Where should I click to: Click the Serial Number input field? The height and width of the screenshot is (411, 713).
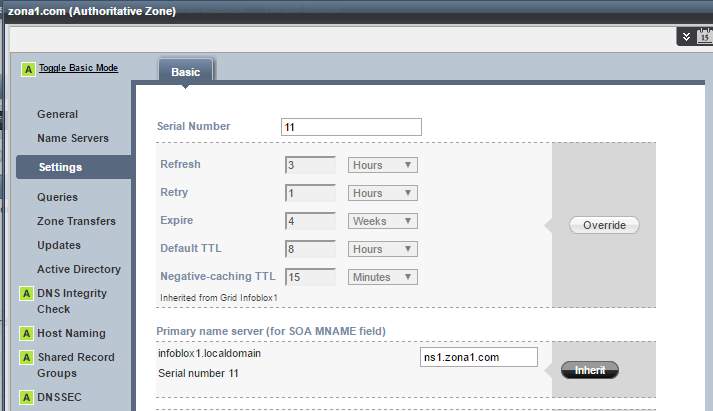pos(351,127)
